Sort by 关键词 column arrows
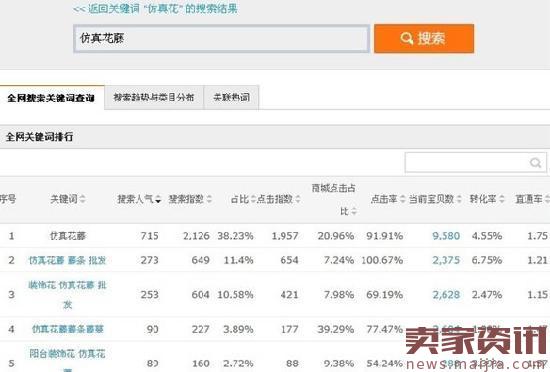The image size is (550, 372). (82, 199)
